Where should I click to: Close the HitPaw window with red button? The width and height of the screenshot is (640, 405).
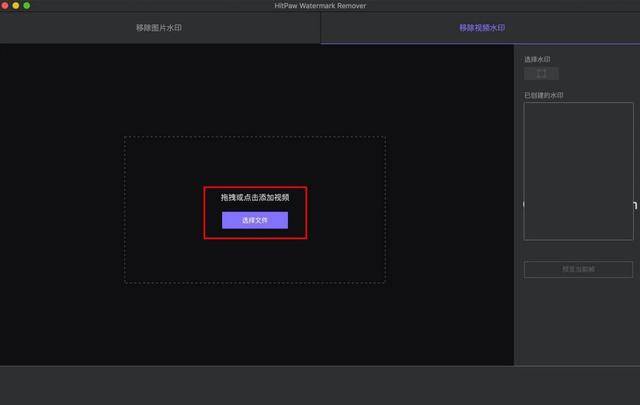[x=5, y=5]
